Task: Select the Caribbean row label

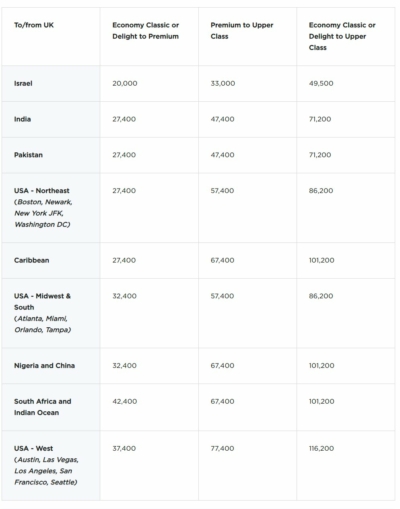Action: (x=32, y=260)
